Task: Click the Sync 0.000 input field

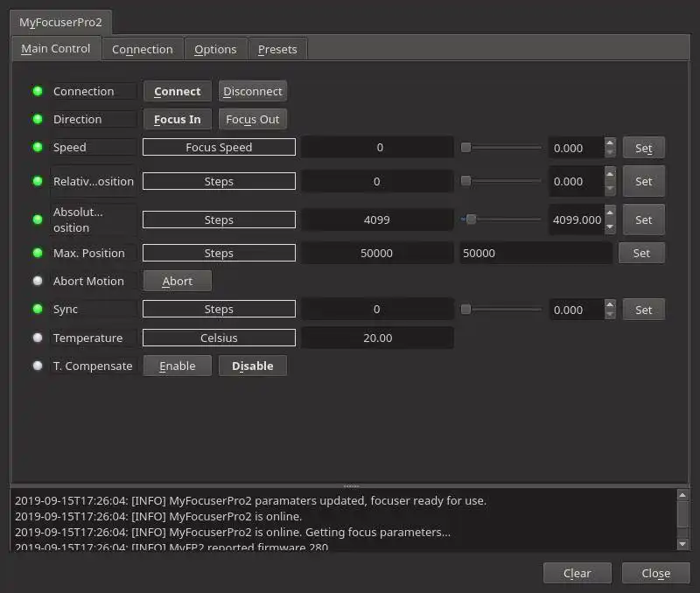Action: 577,310
